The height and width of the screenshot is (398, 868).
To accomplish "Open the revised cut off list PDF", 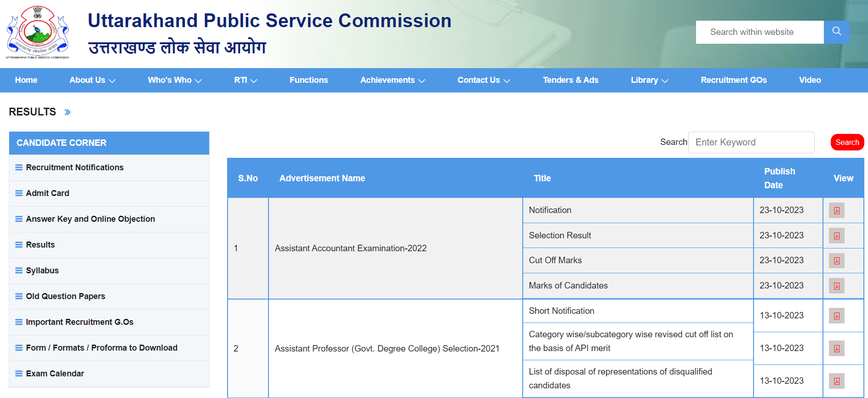I will [x=836, y=349].
